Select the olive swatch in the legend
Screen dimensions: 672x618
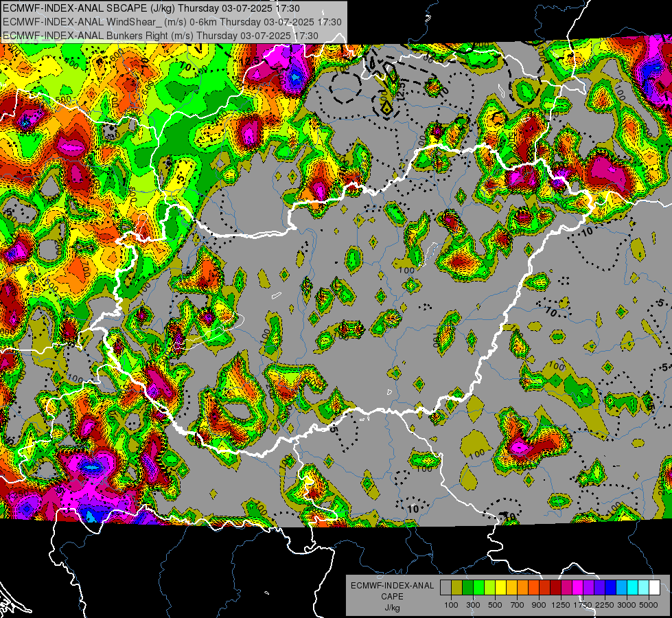coord(457,588)
